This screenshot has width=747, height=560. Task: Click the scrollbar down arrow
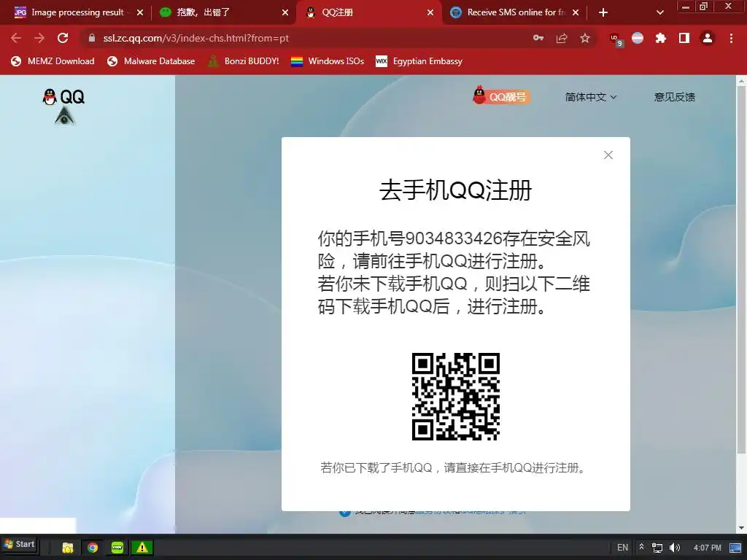point(741,528)
